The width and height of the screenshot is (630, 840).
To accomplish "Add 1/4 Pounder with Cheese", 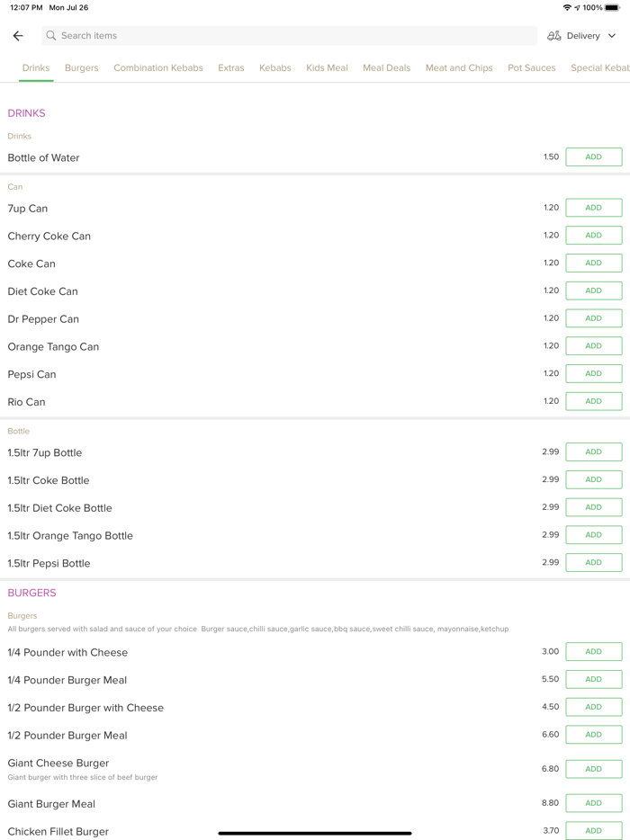I will [x=593, y=652].
